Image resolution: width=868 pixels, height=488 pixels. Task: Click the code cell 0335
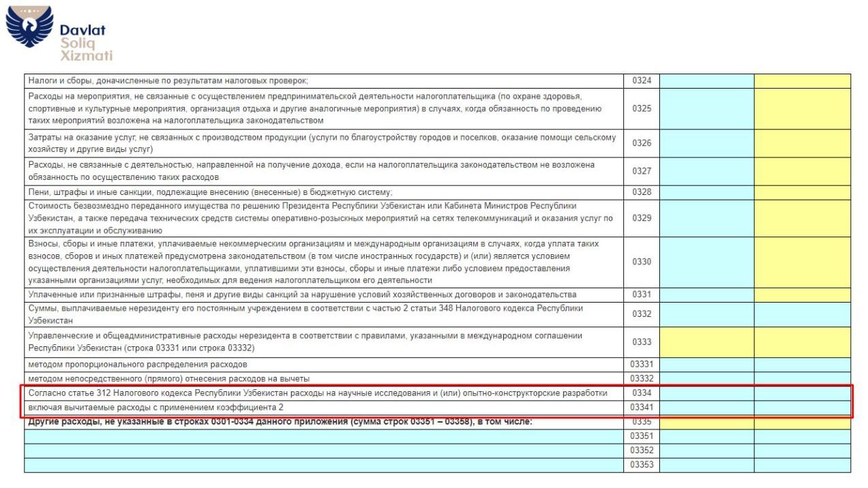click(x=641, y=423)
